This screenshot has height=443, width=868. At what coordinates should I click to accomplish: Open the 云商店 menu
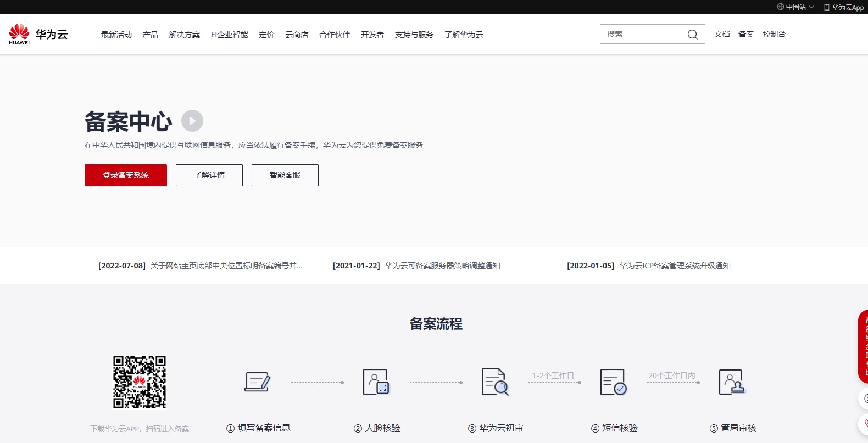pos(297,35)
